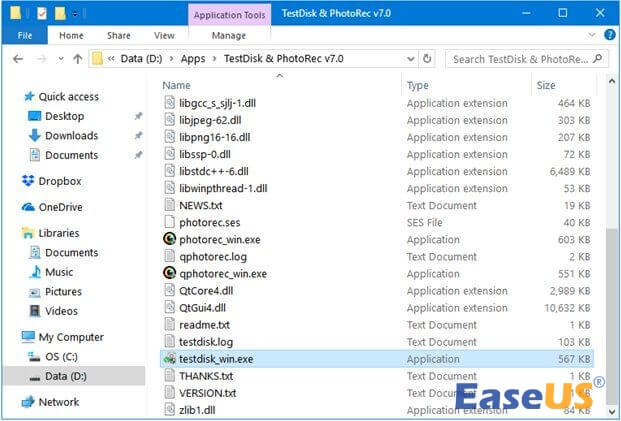This screenshot has height=421, width=621.
Task: Go up one folder level
Action: click(78, 59)
